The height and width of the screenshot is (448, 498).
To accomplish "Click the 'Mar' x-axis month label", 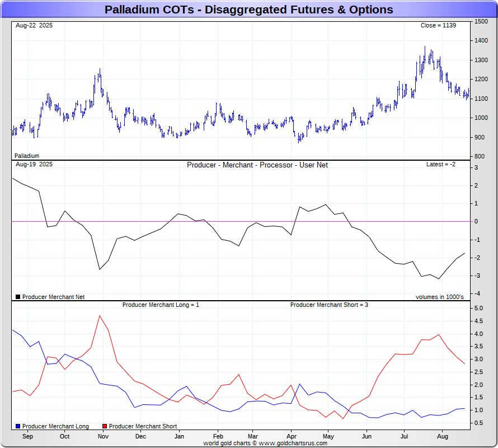I will (x=252, y=436).
